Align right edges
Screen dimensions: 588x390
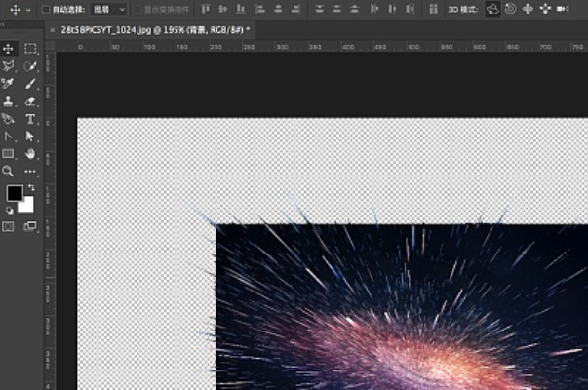coord(295,9)
